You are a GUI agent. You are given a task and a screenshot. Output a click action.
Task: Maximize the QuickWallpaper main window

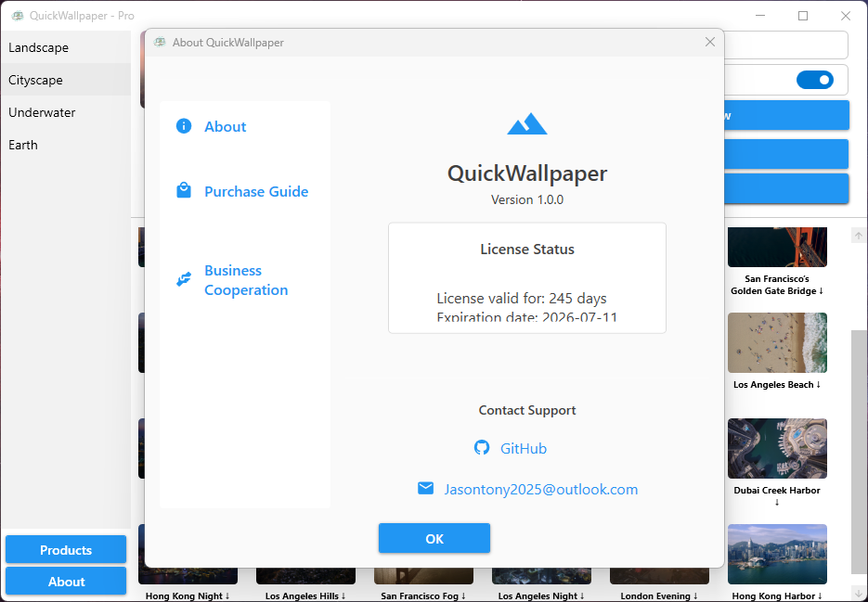(803, 16)
